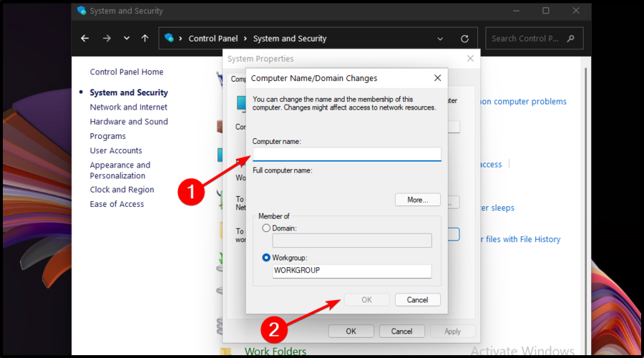This screenshot has width=644, height=358.
Task: Click OK in Computer Name/Domain Changes dialog
Action: (x=367, y=299)
